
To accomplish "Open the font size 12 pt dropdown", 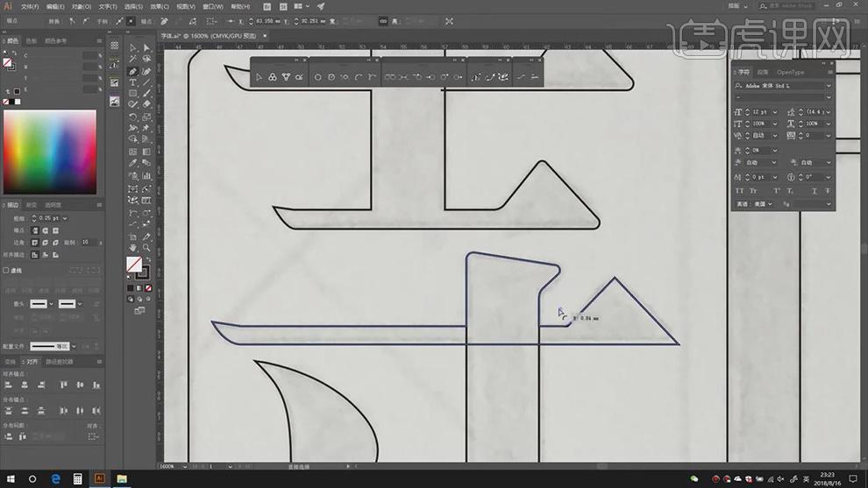I will [x=774, y=112].
